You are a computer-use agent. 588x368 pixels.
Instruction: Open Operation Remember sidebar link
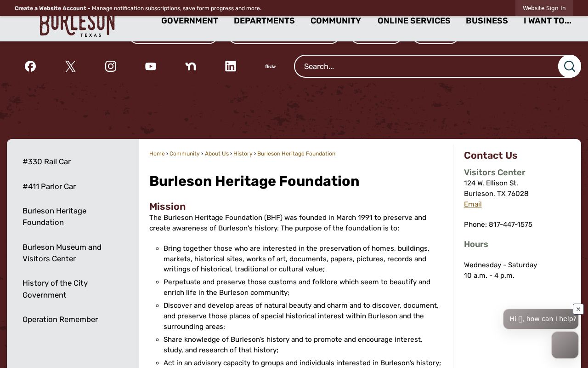(60, 319)
